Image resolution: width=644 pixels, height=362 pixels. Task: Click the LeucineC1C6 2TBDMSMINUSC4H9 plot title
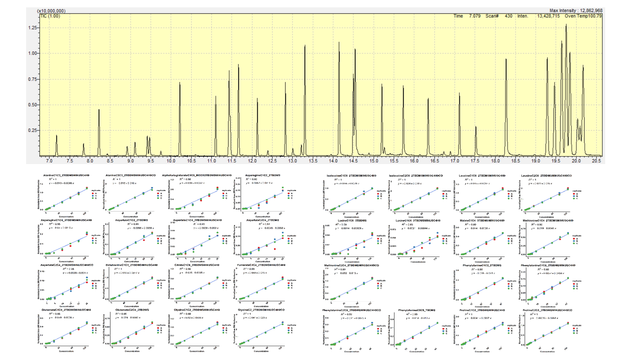[482, 176]
